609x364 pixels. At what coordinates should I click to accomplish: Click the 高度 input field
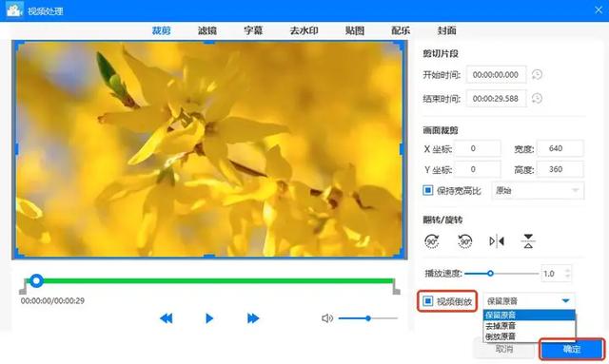point(560,169)
